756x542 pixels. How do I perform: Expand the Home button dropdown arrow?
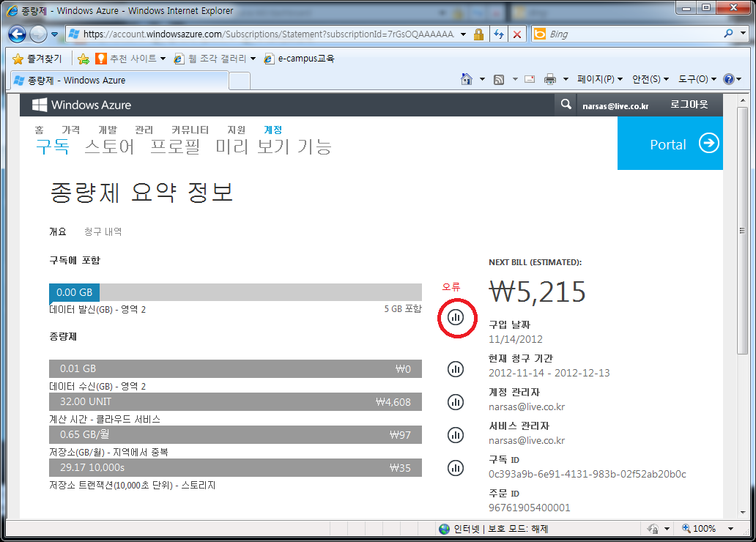(482, 79)
